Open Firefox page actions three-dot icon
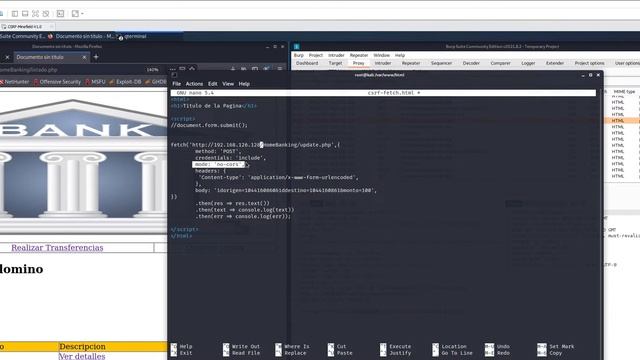Viewport: 640px width, 360px height. coord(172,69)
